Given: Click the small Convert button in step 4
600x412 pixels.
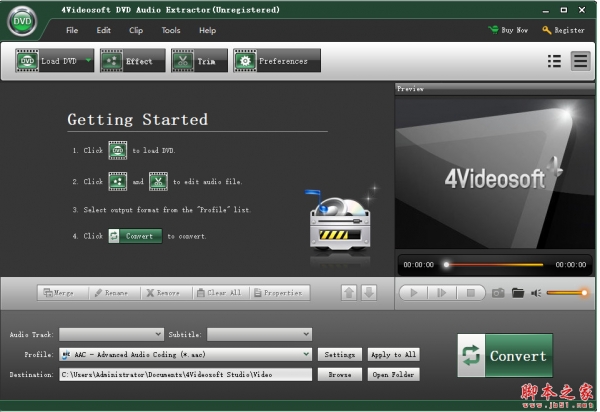Looking at the screenshot, I should coord(135,236).
